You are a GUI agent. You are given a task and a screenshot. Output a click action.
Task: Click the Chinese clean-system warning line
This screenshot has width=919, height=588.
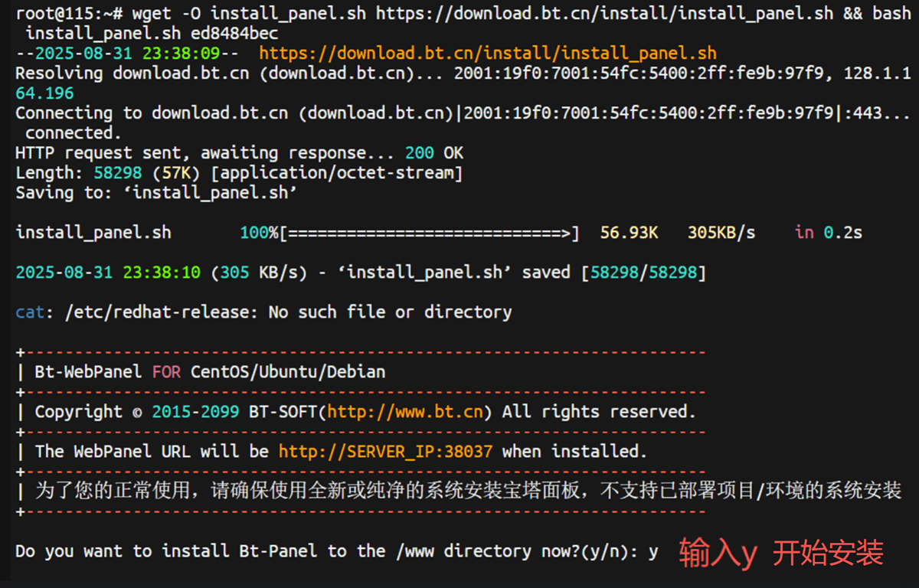(467, 491)
